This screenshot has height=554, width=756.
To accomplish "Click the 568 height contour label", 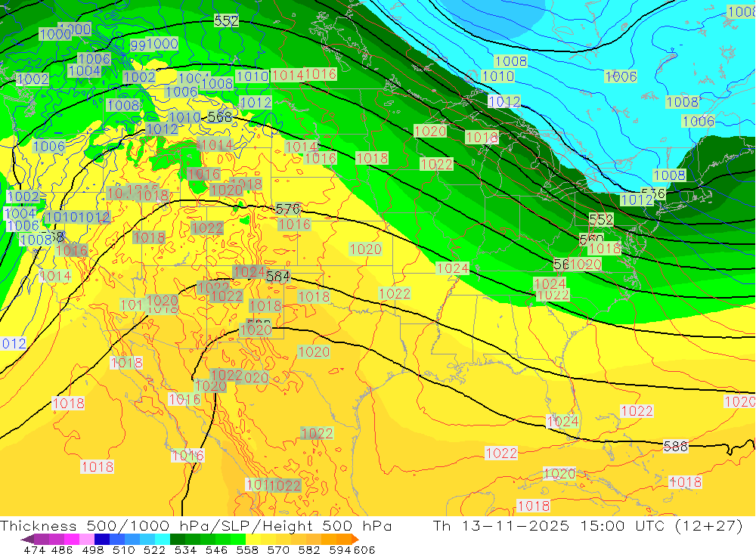I will [x=220, y=116].
